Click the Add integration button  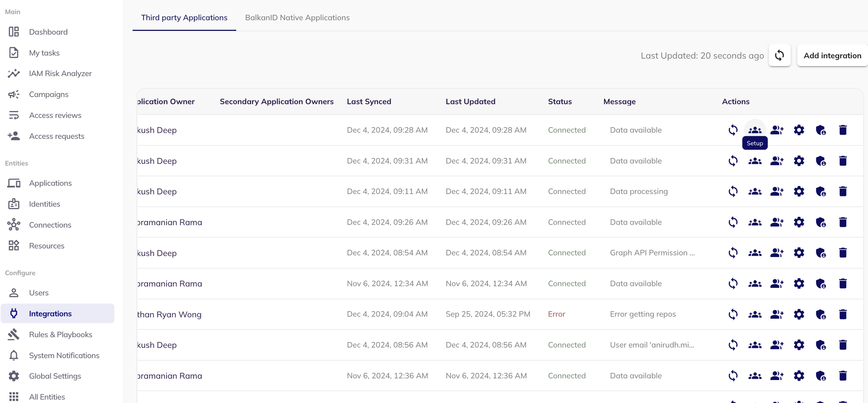832,56
